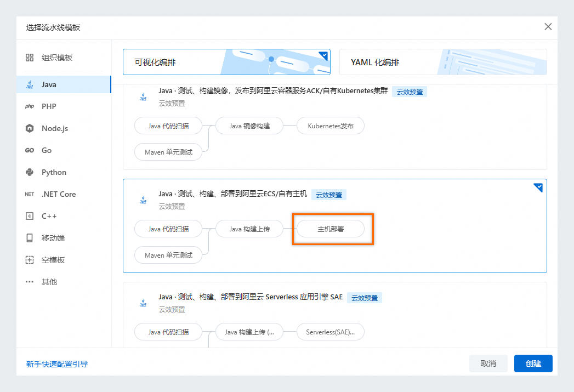Select the 可视化编排 mode card
This screenshot has width=574, height=392.
pos(226,62)
